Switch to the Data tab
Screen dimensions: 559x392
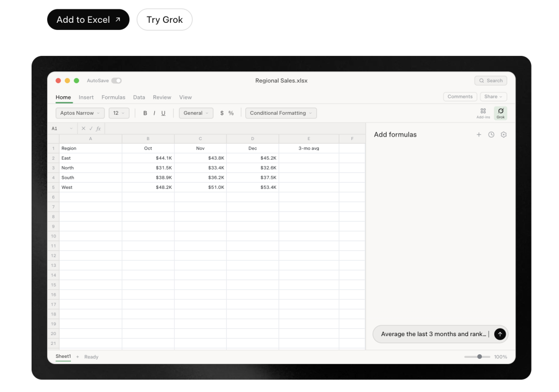coord(139,97)
